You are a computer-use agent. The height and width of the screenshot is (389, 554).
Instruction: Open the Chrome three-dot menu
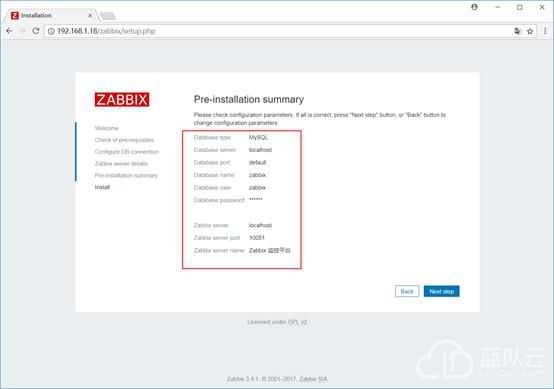point(545,31)
